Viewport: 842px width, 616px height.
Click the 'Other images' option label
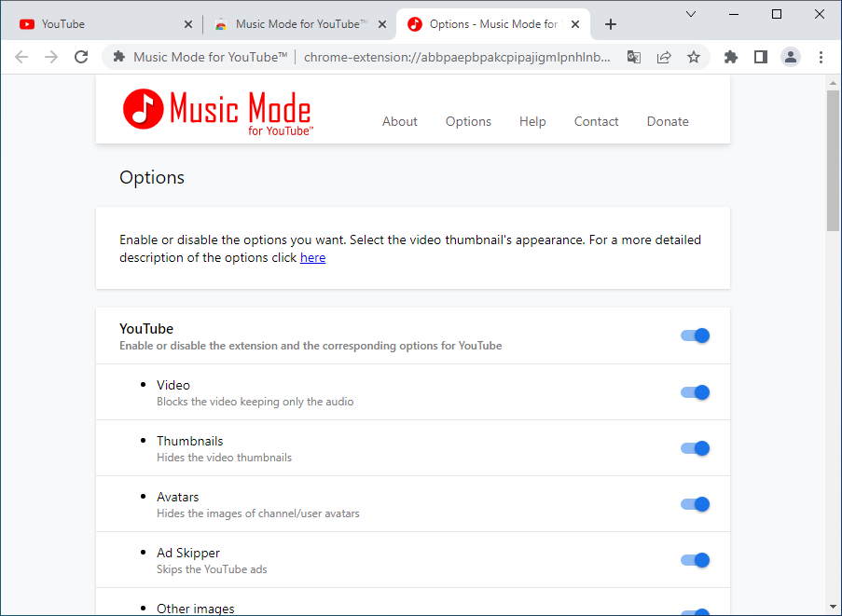tap(196, 608)
